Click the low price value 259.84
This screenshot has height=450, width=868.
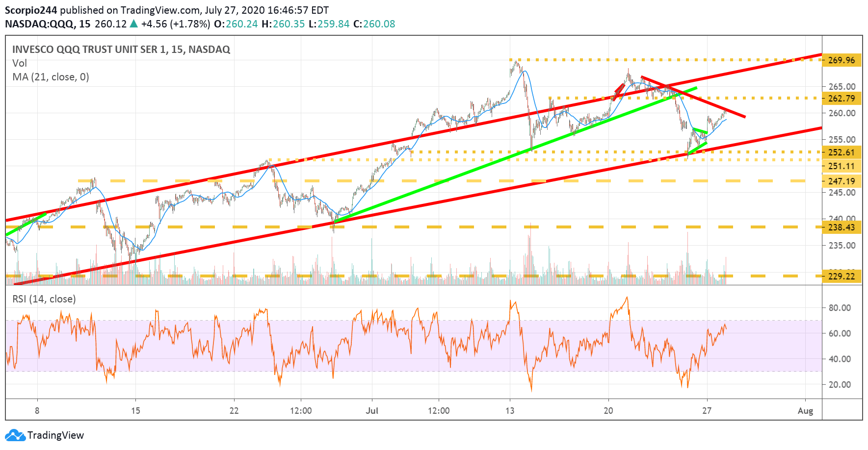tap(334, 24)
